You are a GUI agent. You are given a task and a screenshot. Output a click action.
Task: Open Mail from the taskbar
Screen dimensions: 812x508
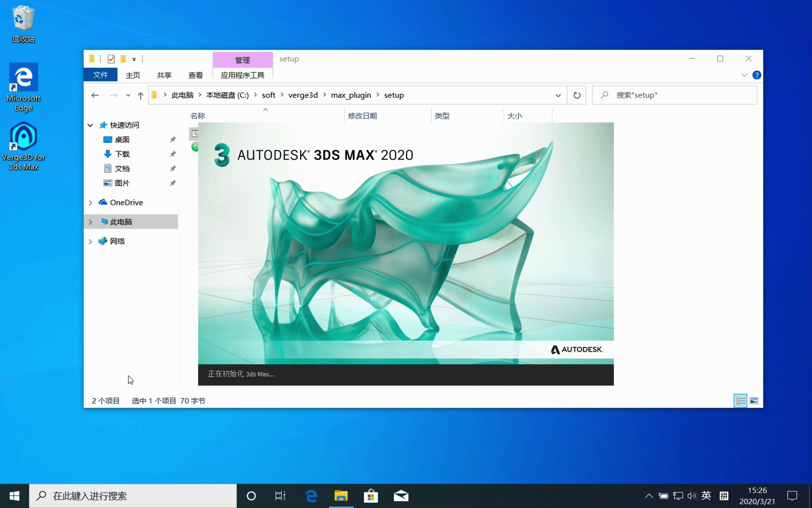click(401, 496)
